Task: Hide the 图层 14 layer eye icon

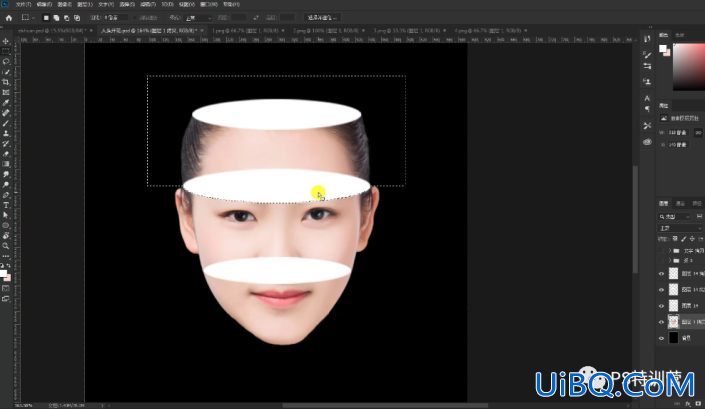Action: coord(661,306)
